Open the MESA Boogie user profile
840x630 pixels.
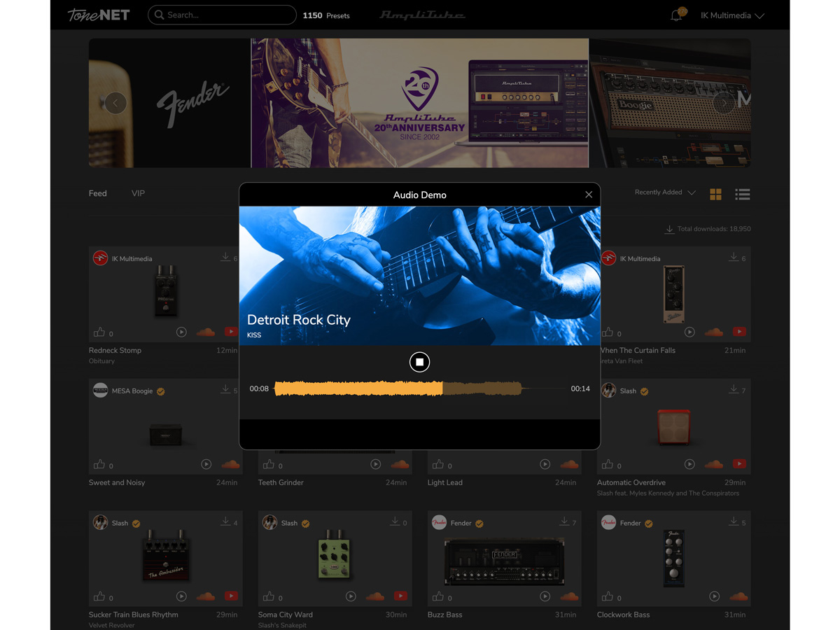tap(132, 391)
